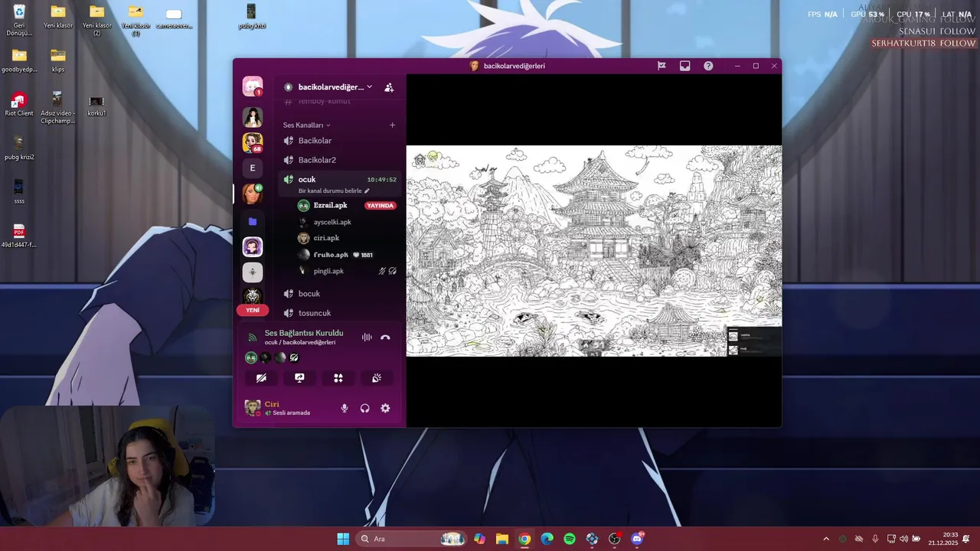Open the Geri Dönüşüm recycle bin icon
The height and width of the screenshot is (551, 980).
click(19, 20)
